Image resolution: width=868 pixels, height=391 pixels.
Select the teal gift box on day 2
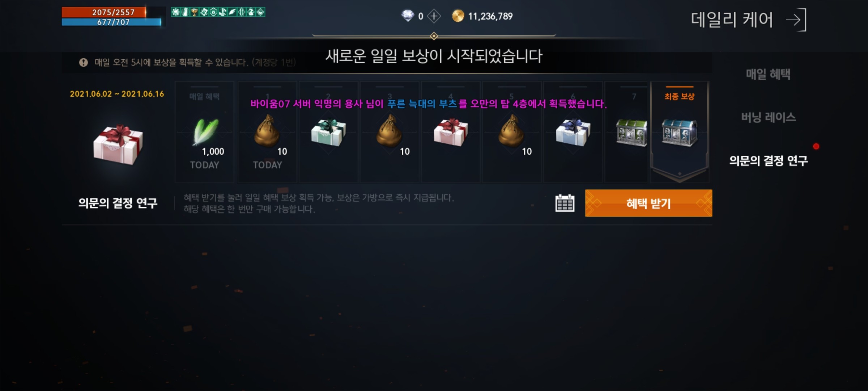coord(328,133)
